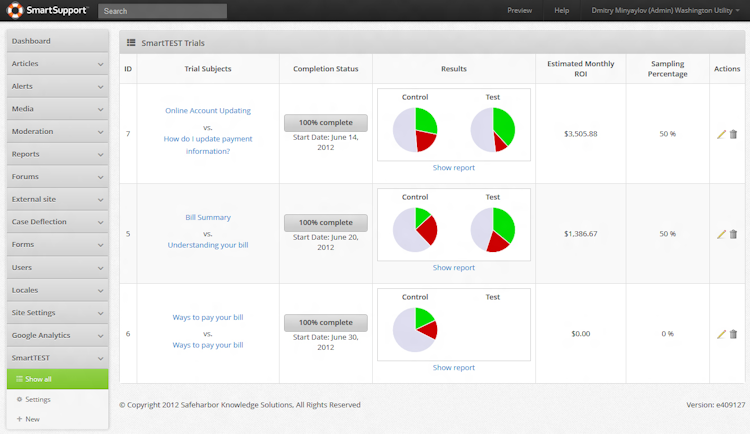Select the $3,505.88 ROI value
This screenshot has height=434, width=750.
[581, 134]
